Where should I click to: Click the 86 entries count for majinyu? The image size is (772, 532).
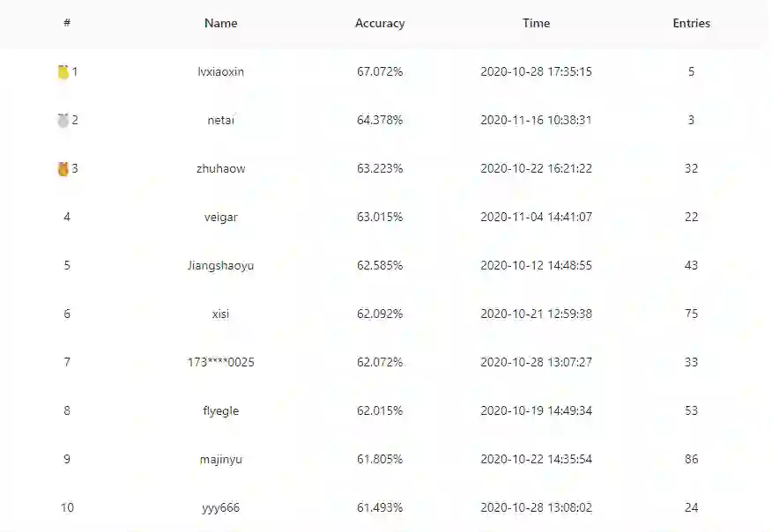pyautogui.click(x=691, y=460)
